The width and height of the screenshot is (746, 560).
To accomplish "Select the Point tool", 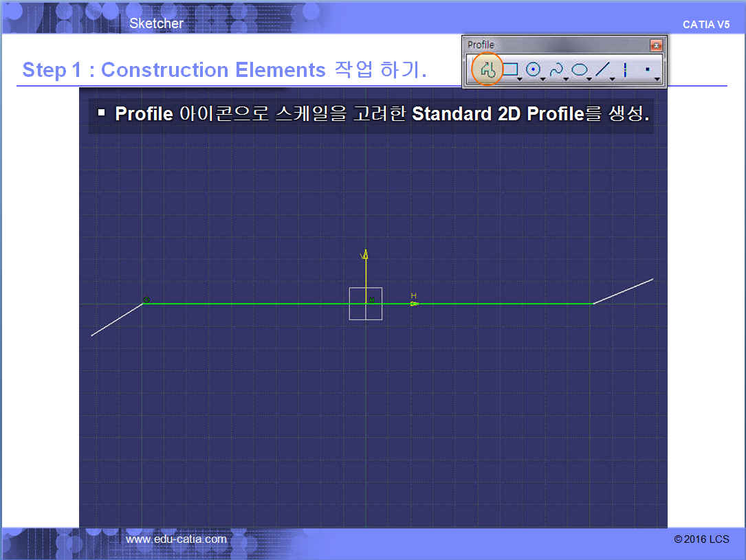I will 647,69.
